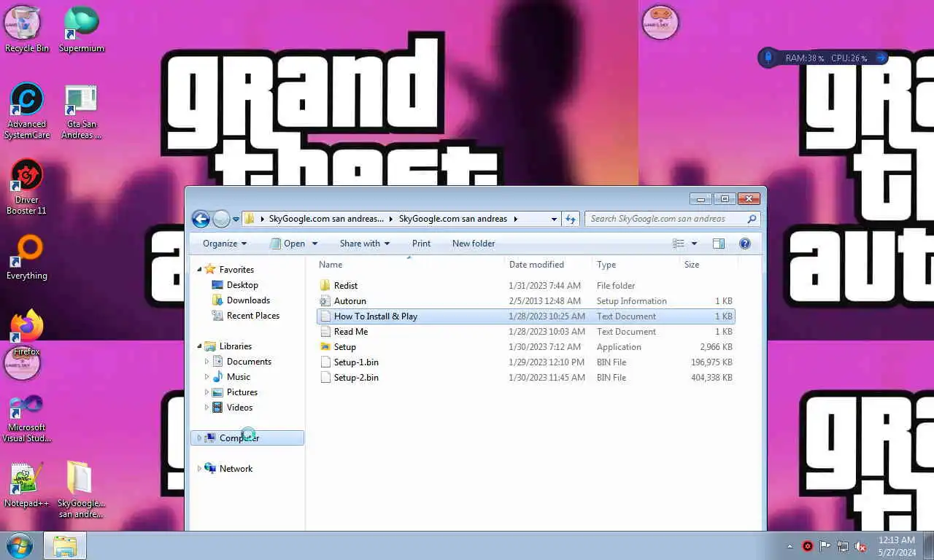Click the Open toolbar button
This screenshot has height=560, width=934.
pyautogui.click(x=287, y=244)
